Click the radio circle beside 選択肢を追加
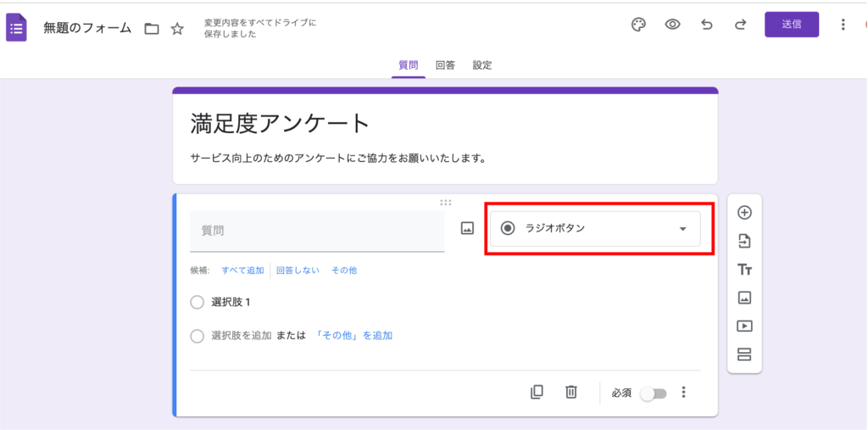 pos(197,337)
